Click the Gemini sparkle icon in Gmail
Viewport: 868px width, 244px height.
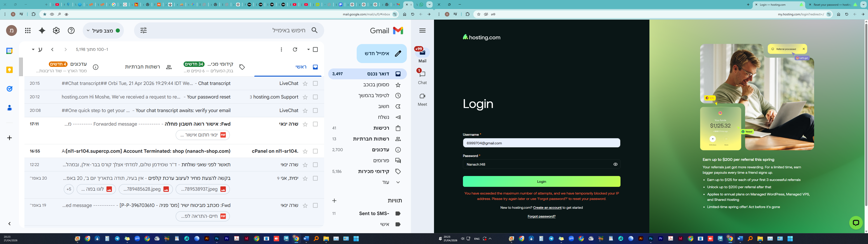42,31
